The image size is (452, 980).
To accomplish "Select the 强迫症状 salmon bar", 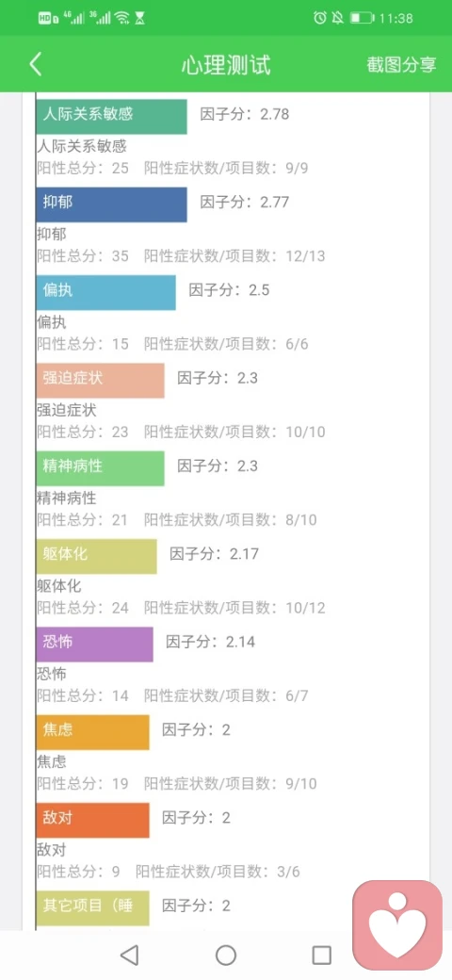I will (100, 380).
